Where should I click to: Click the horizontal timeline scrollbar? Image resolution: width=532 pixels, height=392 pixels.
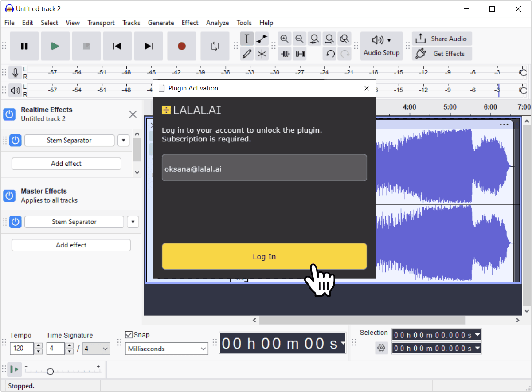[x=362, y=320]
